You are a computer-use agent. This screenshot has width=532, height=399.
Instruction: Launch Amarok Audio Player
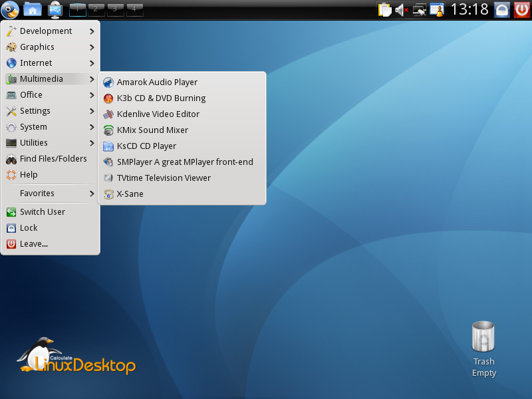pos(182,82)
